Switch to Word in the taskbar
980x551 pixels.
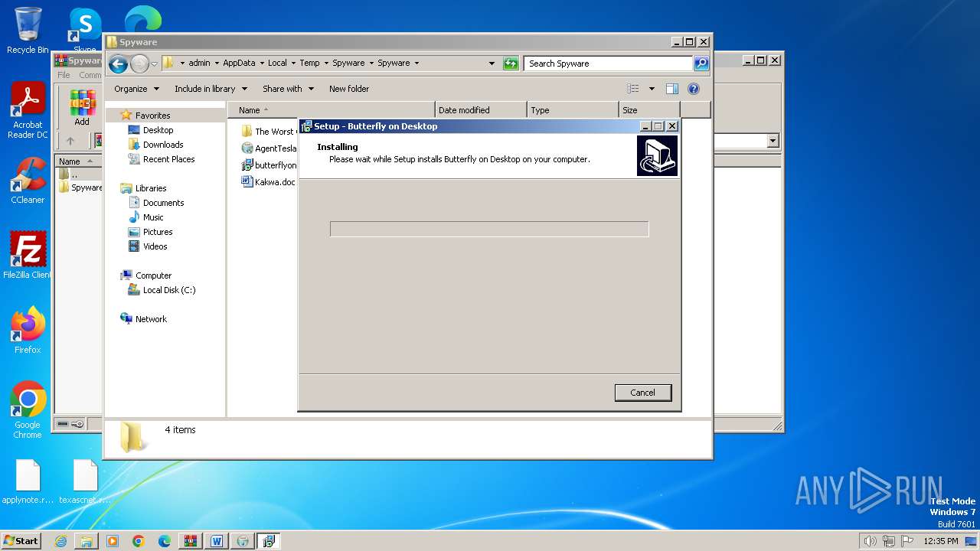coord(217,541)
